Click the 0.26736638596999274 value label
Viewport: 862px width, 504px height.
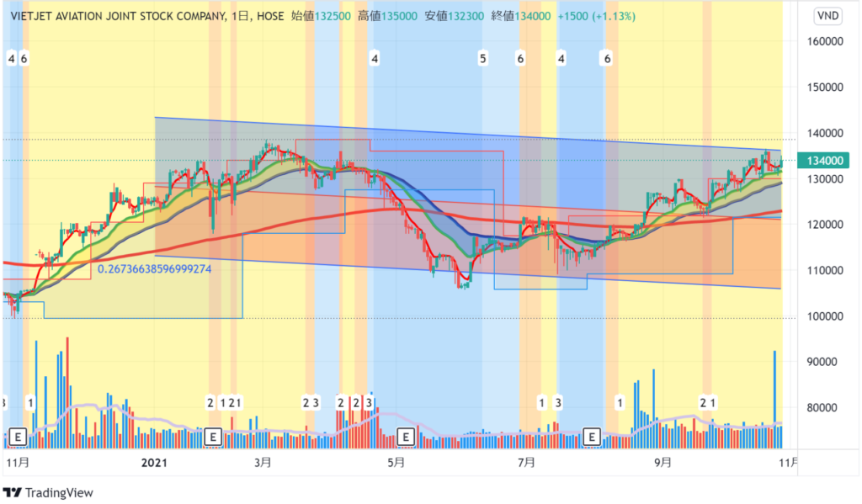pyautogui.click(x=155, y=268)
